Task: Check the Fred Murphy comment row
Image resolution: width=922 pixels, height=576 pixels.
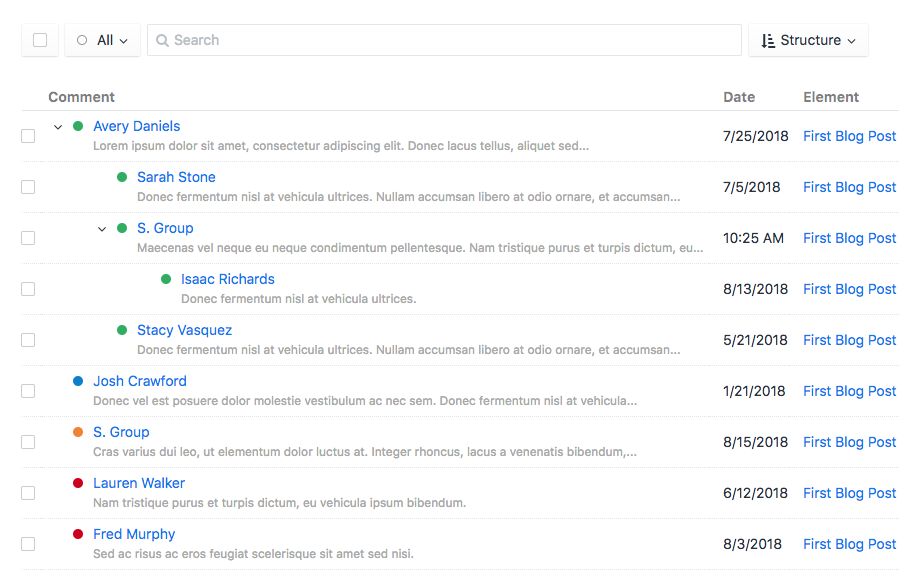Action: point(28,544)
